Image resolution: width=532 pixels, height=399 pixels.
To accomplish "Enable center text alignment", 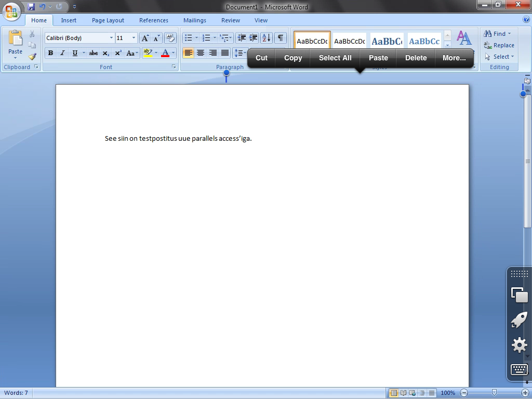I will coord(201,53).
